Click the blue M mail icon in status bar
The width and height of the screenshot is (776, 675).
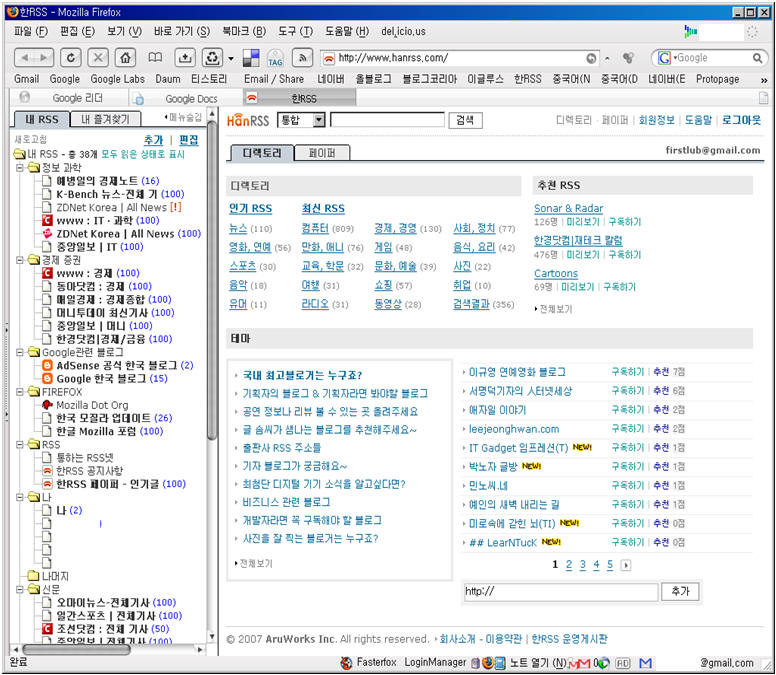[645, 663]
